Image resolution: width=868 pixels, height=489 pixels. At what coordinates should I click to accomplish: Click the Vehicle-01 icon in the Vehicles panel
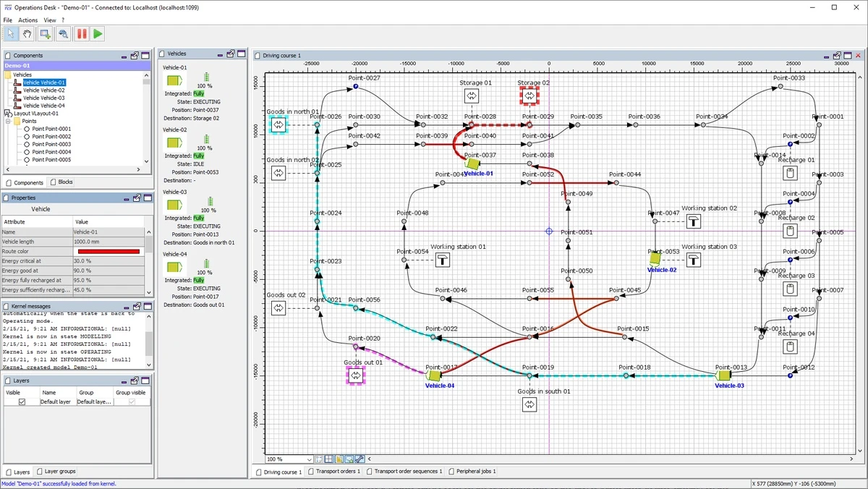pyautogui.click(x=176, y=80)
